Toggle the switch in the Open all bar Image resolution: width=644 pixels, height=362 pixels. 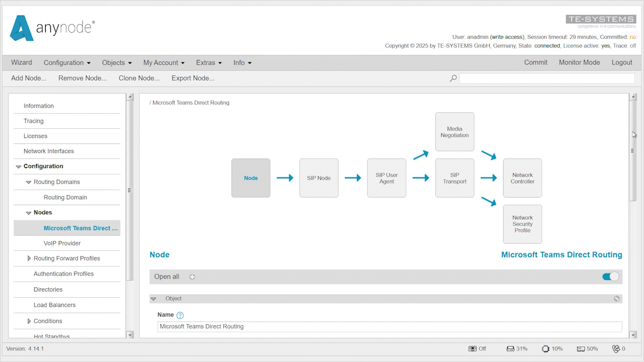tap(610, 277)
